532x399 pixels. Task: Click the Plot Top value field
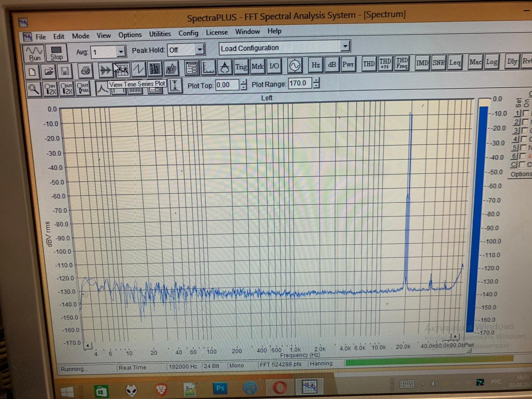click(x=227, y=85)
